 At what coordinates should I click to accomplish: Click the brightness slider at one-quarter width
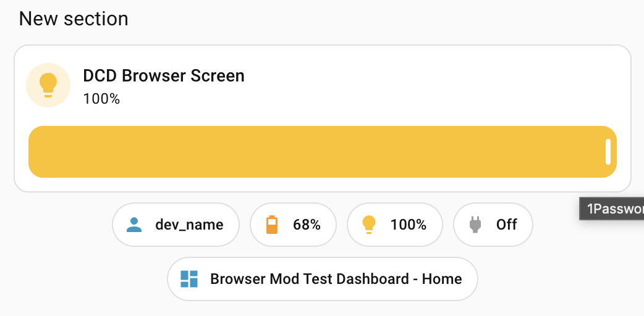coord(176,152)
